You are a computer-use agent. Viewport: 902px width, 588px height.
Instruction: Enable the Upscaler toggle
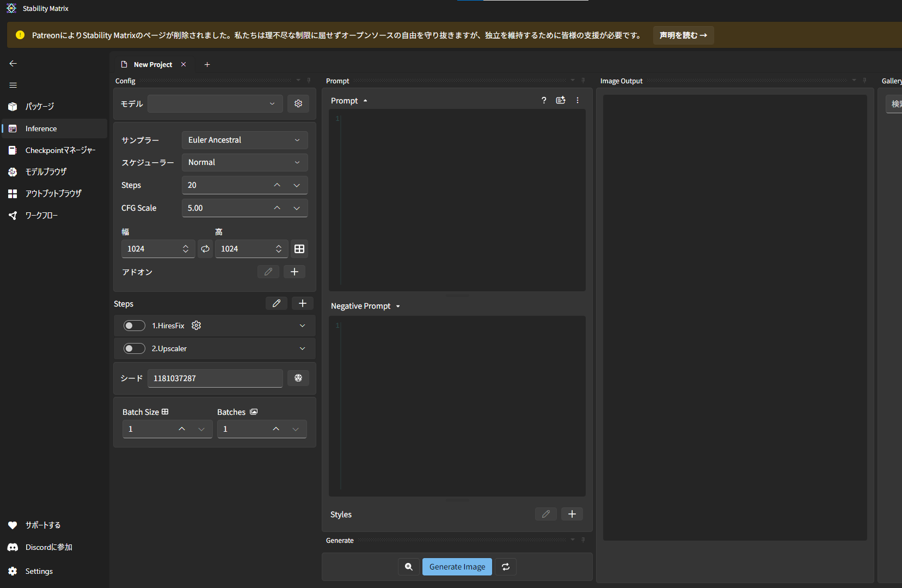134,348
